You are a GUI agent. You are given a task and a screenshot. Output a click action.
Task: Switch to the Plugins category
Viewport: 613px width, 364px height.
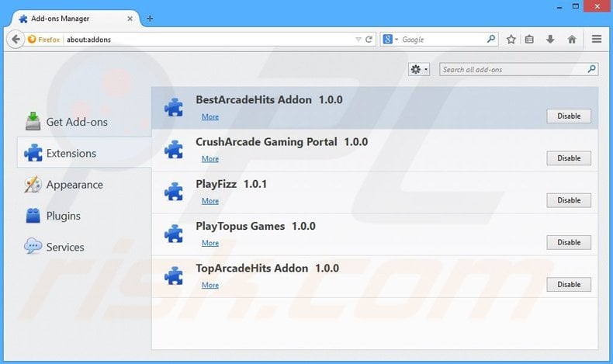(53, 216)
